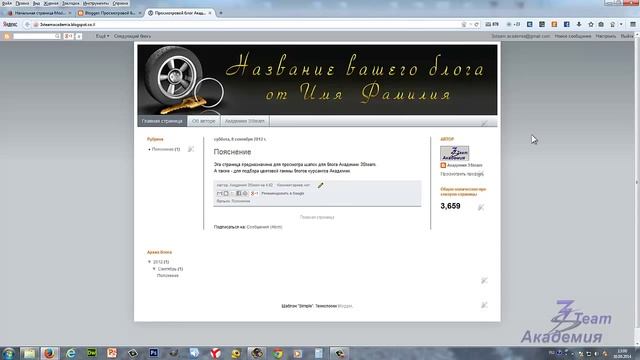Open the 'Справка' menu
640x360 pixels.
(x=120, y=3)
